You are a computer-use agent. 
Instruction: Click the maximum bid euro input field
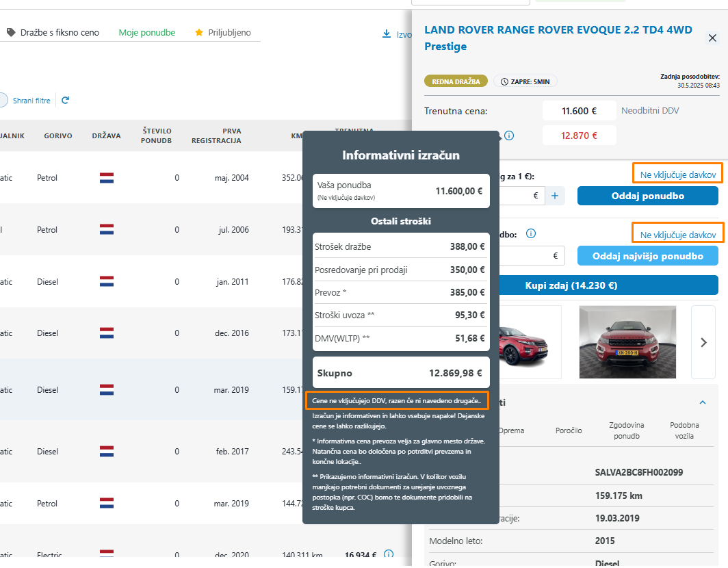[x=532, y=256]
